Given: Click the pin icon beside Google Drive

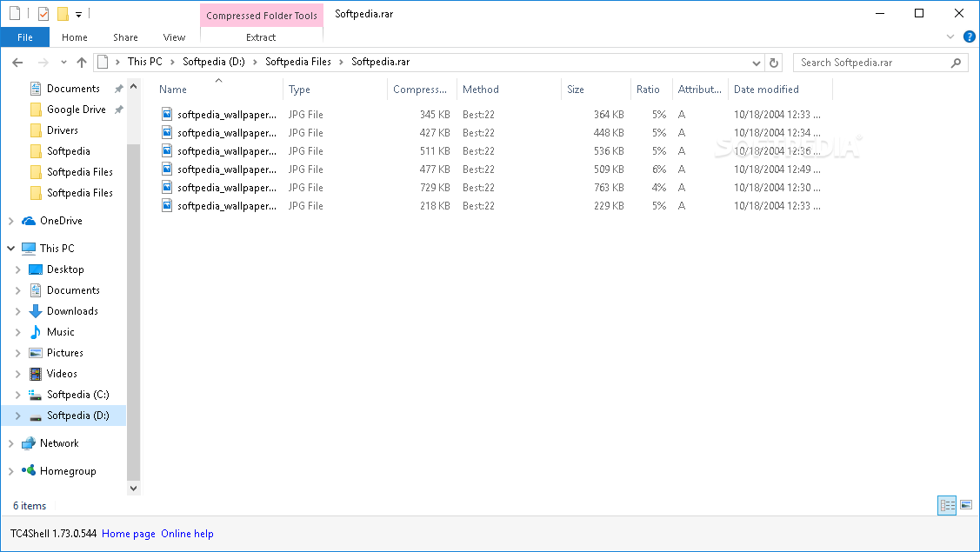Looking at the screenshot, I should [118, 110].
